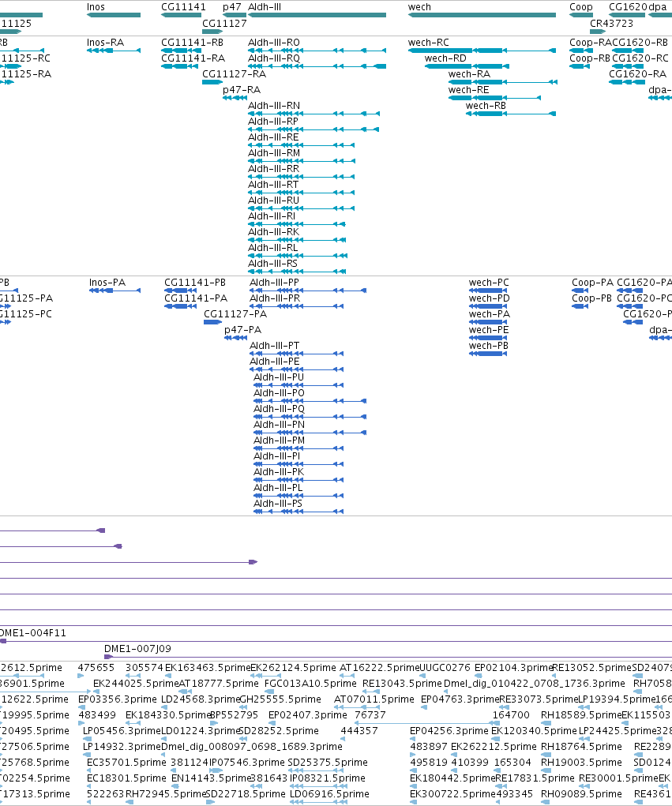Select polypeptide Aldh-III-PU
The image size is (672, 806).
(279, 377)
